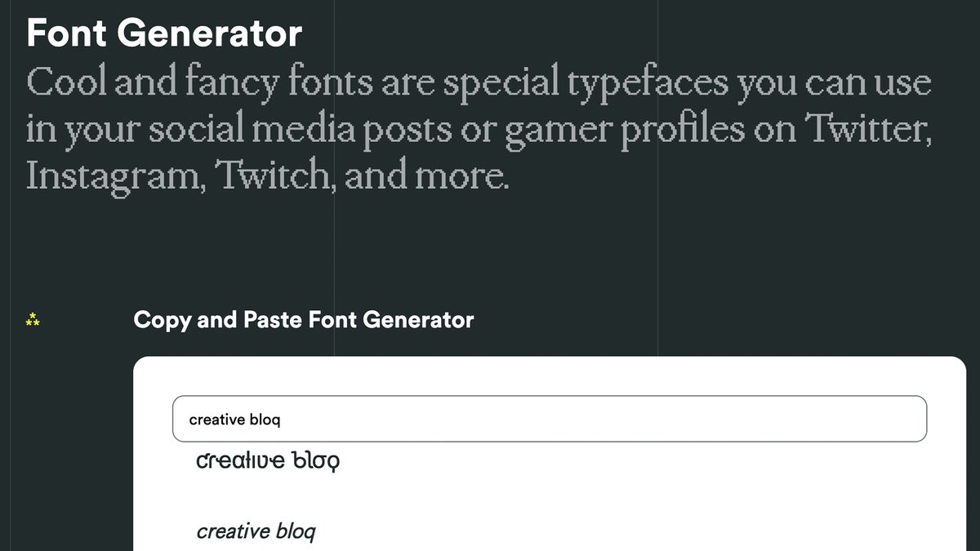Click the first generated fancy font output
Image resolution: width=980 pixels, height=551 pixels.
click(x=267, y=459)
